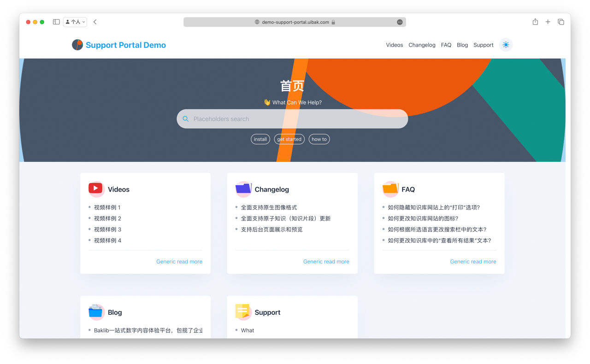
Task: Click the blue Blog folder icon
Action: point(96,311)
